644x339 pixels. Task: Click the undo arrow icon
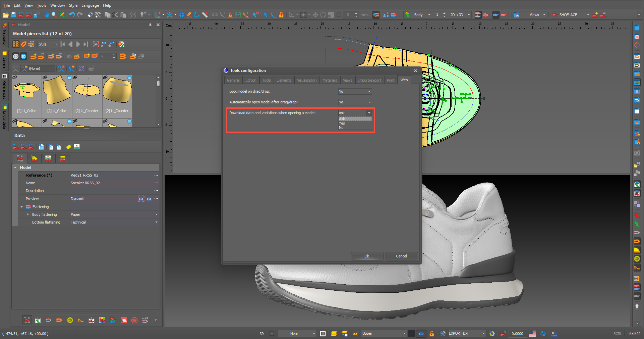click(72, 15)
